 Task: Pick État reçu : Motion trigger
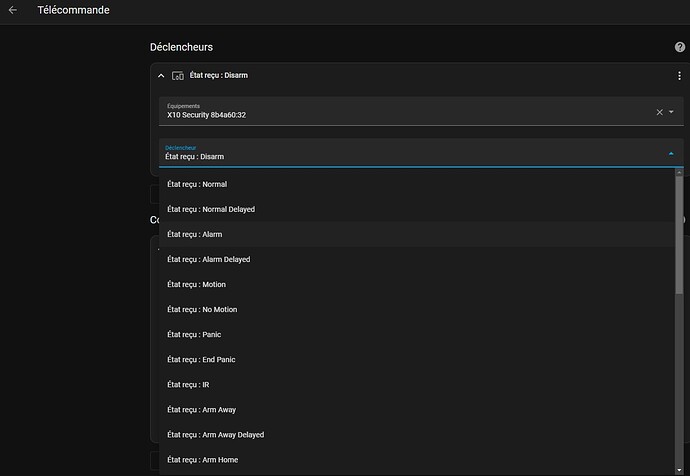click(x=197, y=285)
